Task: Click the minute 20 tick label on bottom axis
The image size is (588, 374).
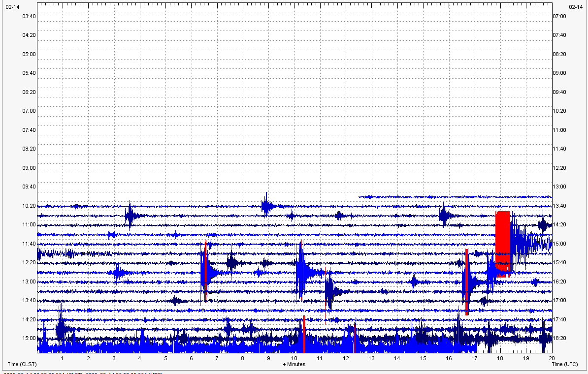Action: (551, 358)
